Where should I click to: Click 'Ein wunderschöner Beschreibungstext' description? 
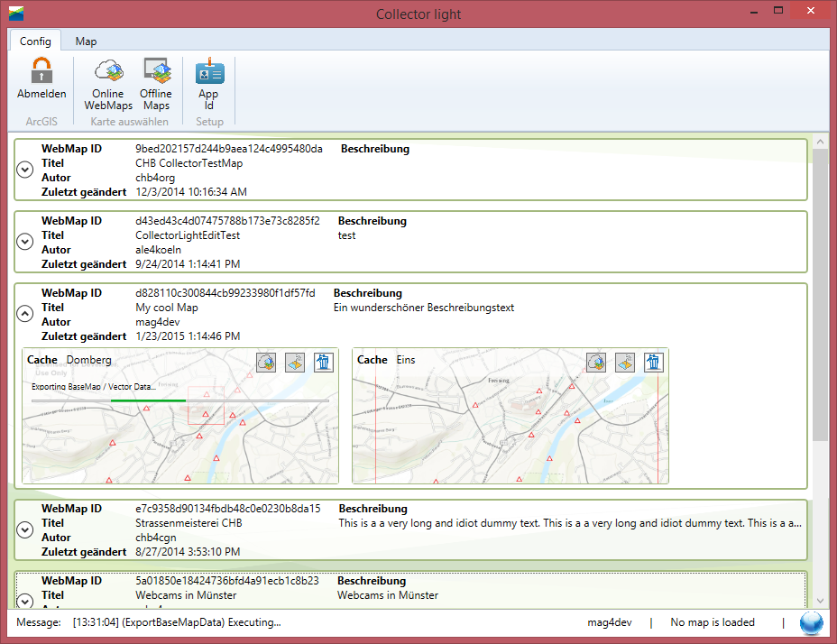pos(424,308)
